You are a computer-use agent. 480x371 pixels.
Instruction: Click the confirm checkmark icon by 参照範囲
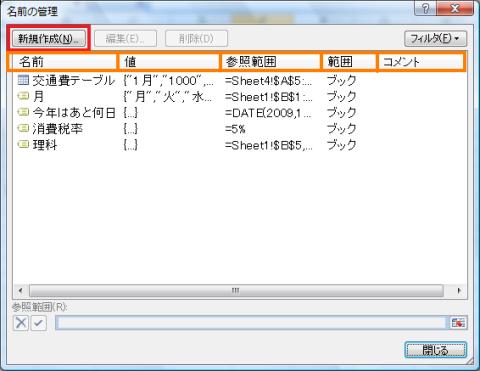point(39,323)
